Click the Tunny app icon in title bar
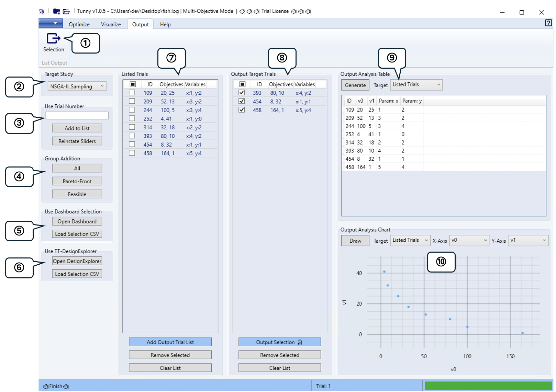This screenshot has height=392, width=556. tap(42, 11)
